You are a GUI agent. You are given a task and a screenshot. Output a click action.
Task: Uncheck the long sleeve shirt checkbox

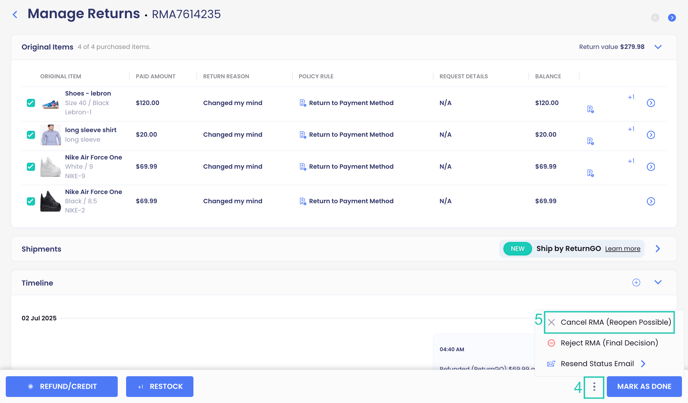pyautogui.click(x=31, y=135)
